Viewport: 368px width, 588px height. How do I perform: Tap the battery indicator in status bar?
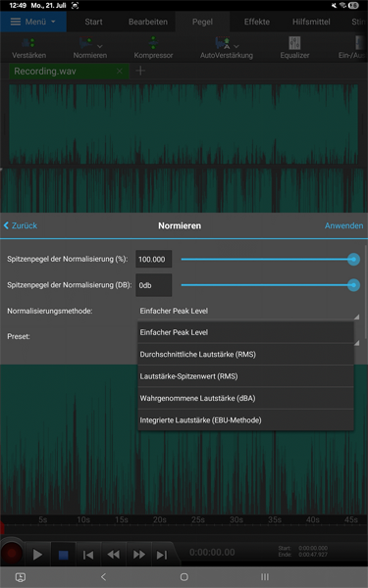353,5
